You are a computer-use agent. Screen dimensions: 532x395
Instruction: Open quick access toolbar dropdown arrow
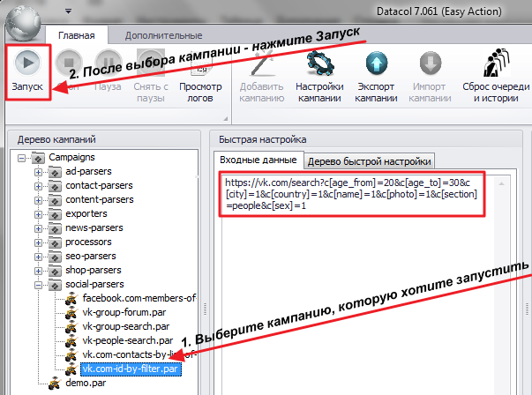click(68, 11)
